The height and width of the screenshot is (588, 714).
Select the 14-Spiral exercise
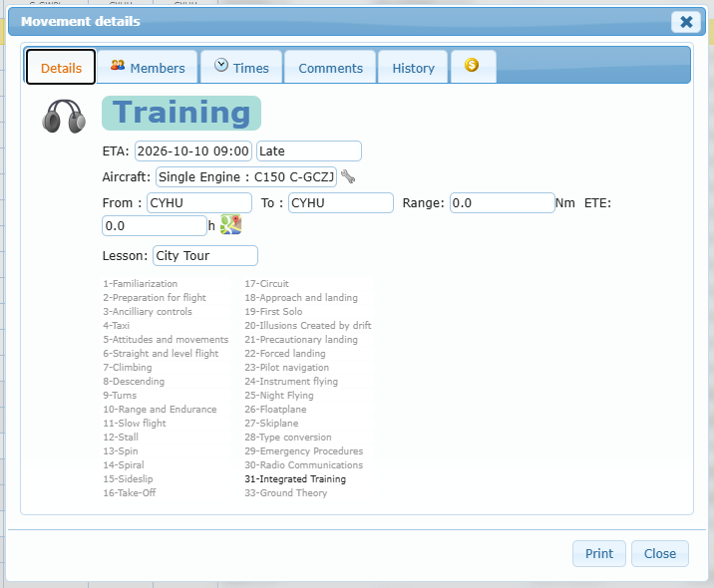[124, 465]
